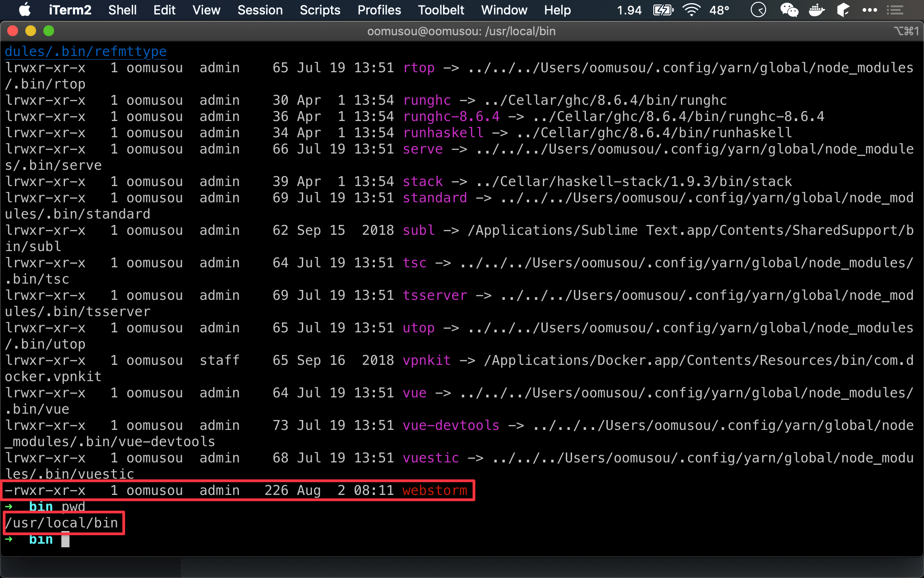
Task: Open the iTerm2 application menu
Action: coord(70,10)
